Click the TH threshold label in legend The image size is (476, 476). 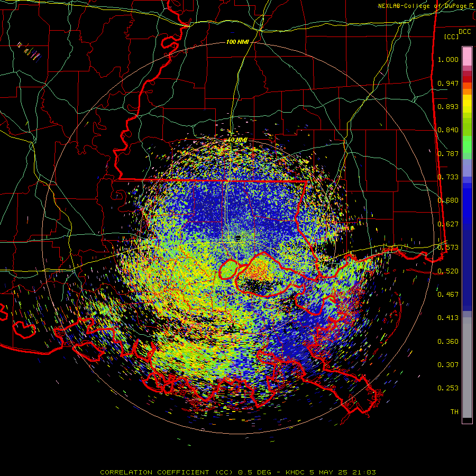point(454,412)
